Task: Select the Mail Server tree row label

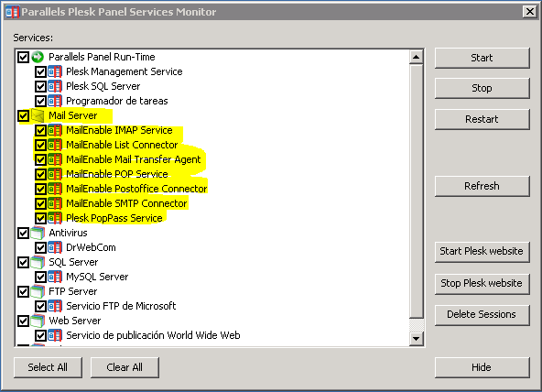Action: pos(73,115)
